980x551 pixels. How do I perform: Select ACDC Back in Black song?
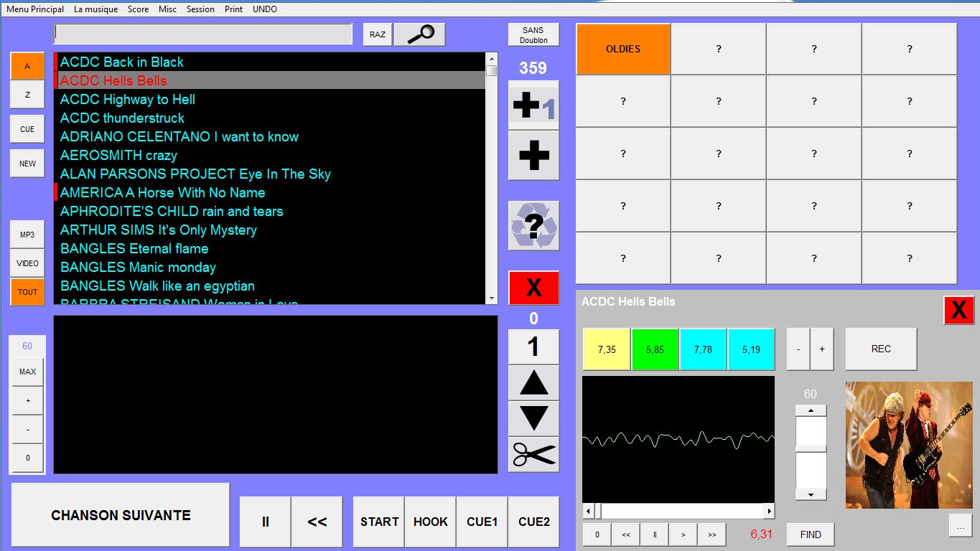pos(270,62)
